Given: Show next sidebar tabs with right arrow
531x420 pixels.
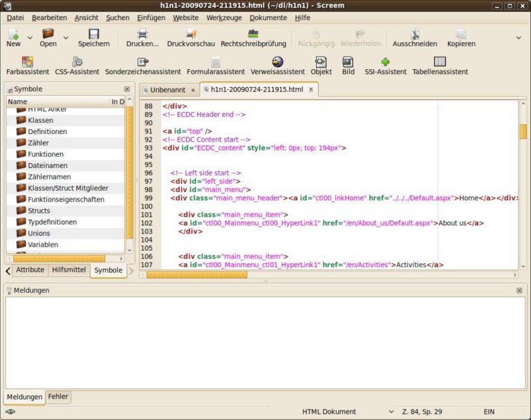Looking at the screenshot, I should pos(131,271).
